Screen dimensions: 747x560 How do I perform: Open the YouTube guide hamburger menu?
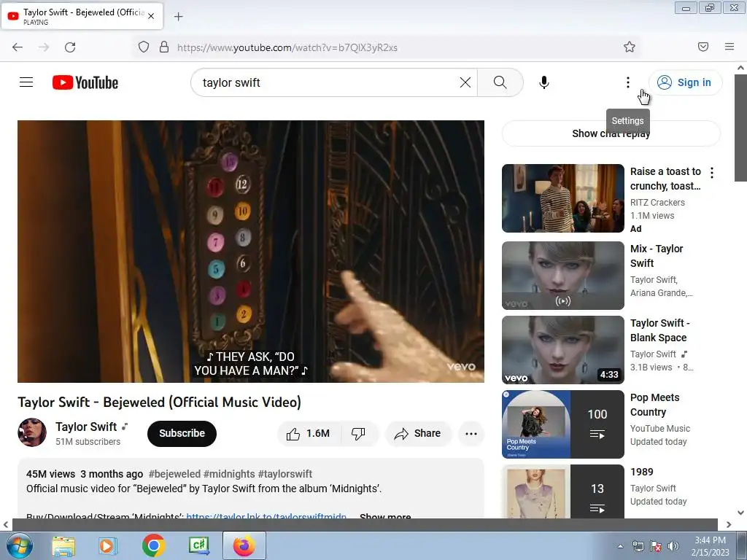coord(26,82)
